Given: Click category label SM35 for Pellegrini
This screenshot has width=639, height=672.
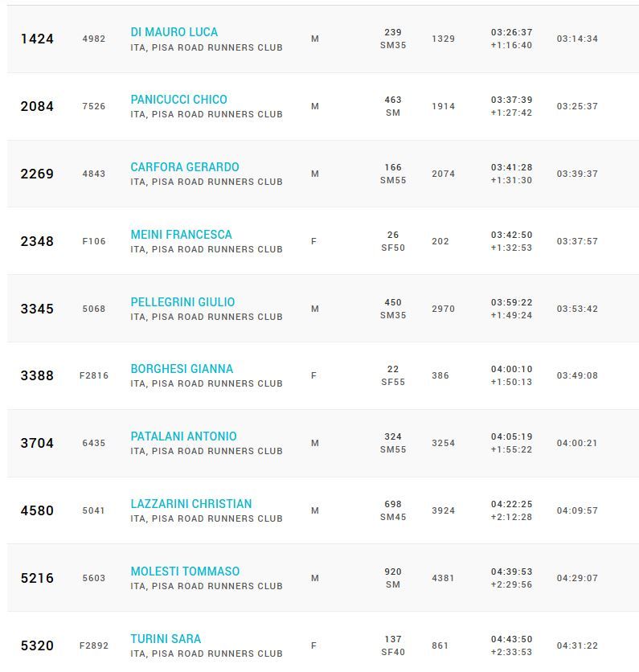Looking at the screenshot, I should [393, 315].
